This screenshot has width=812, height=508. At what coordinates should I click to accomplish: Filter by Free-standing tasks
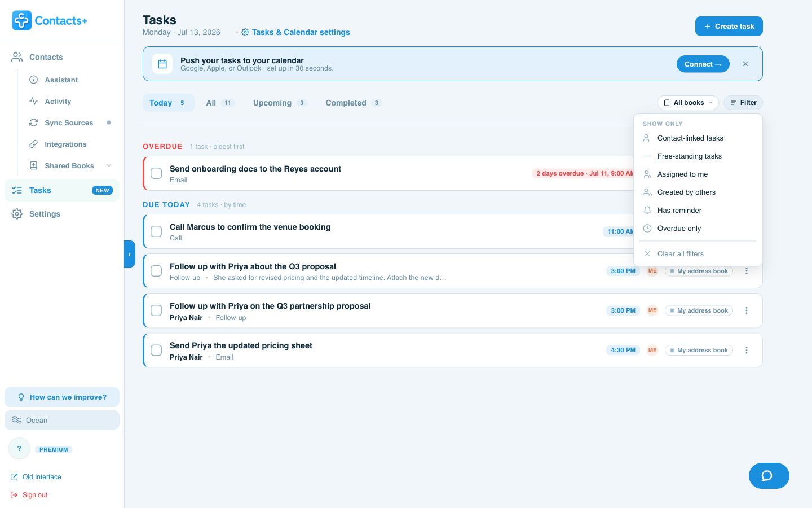698,156
